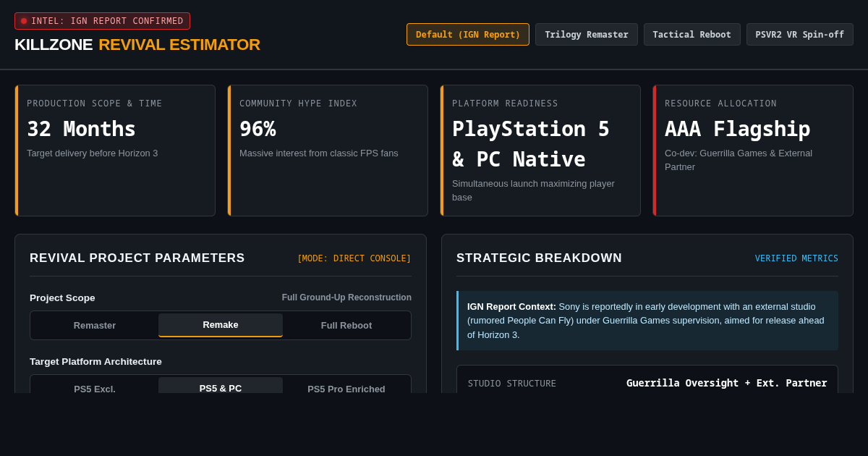Click the Strategic Breakdown heading
This screenshot has width=868, height=456.
pyautogui.click(x=539, y=258)
